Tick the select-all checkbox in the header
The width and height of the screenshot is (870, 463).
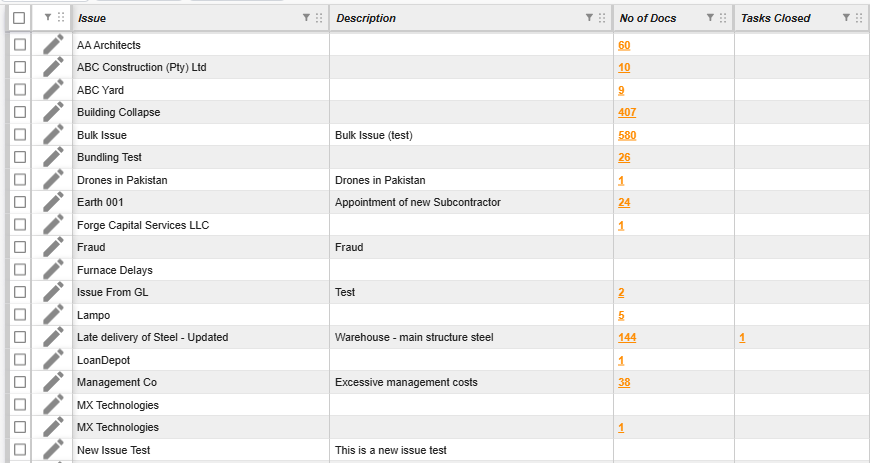click(x=19, y=18)
